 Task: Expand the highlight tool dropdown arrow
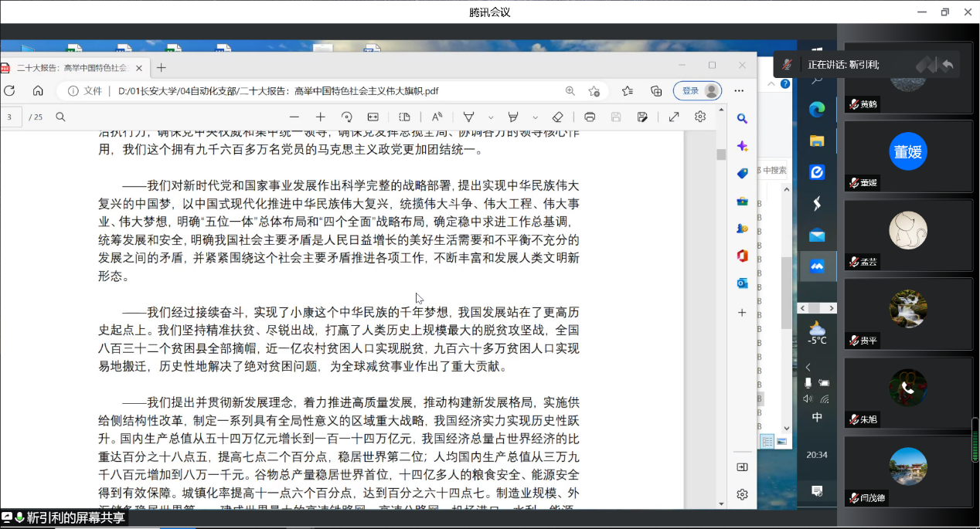(535, 117)
